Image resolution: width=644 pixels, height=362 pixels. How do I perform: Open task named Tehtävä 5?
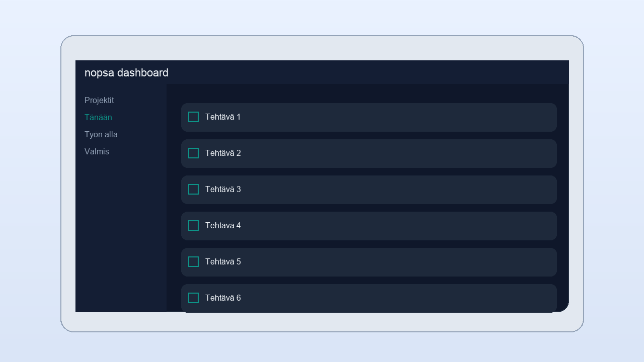coord(223,262)
